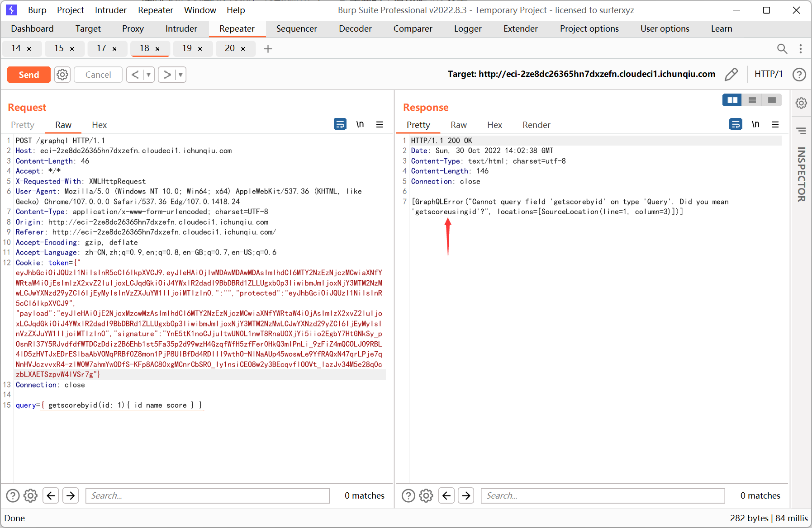Go to previous request in history
Image resolution: width=812 pixels, height=528 pixels.
(x=135, y=75)
